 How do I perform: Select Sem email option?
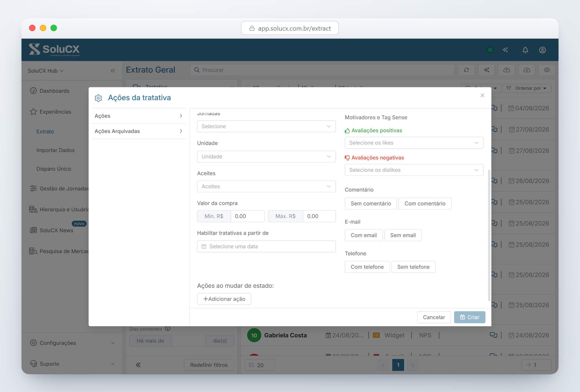click(x=403, y=235)
